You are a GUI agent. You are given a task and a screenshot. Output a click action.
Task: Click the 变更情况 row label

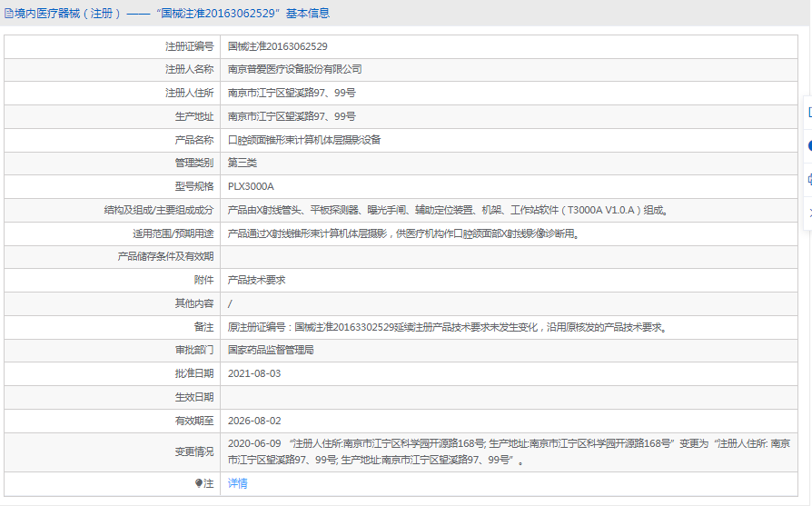point(194,451)
